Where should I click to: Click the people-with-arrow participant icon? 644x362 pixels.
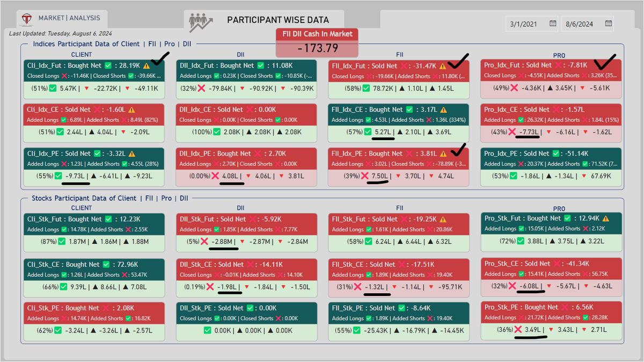201,21
